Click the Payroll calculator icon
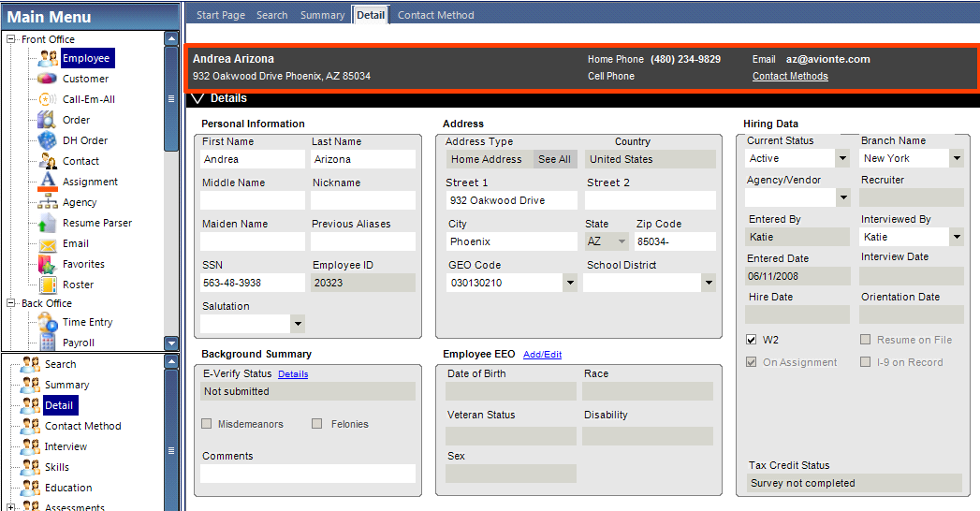Screen dimensions: 980x511 (48, 342)
